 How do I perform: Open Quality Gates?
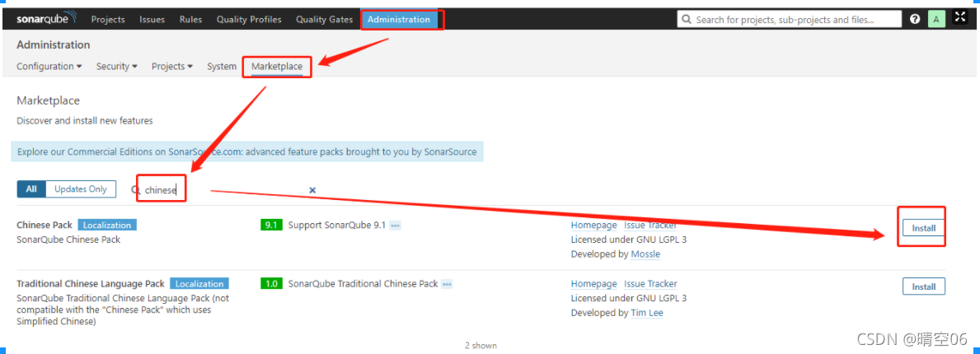(x=325, y=20)
